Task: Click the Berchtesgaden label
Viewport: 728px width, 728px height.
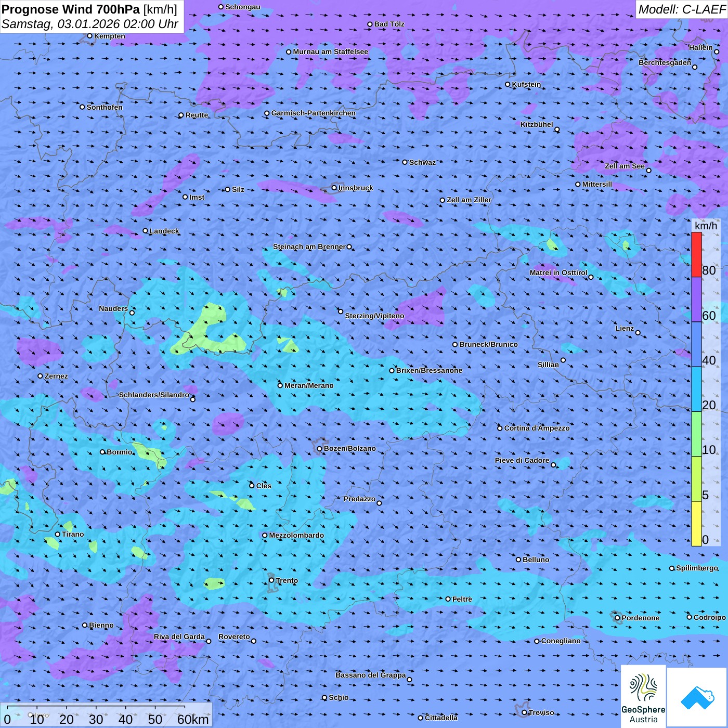Action: click(665, 62)
